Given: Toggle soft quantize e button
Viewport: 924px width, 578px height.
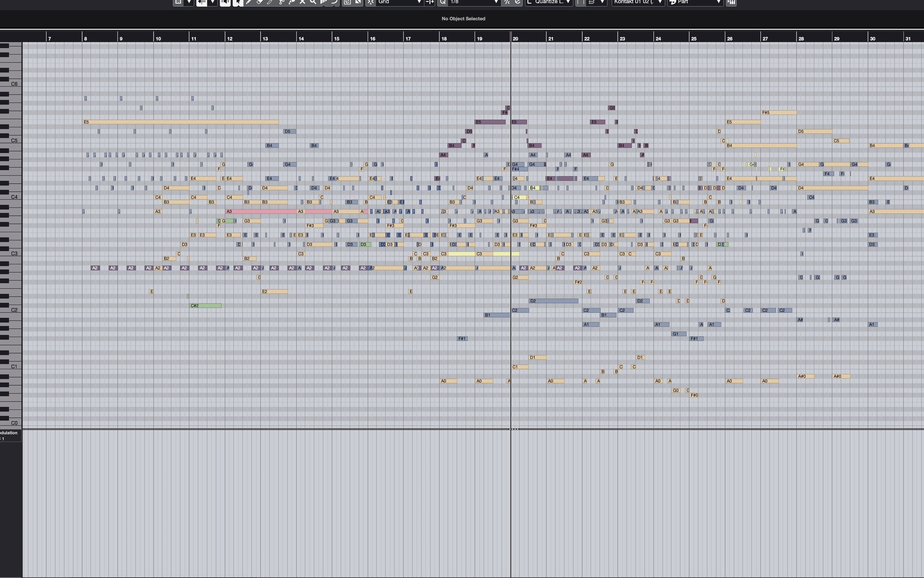Looking at the screenshot, I should tap(517, 2).
